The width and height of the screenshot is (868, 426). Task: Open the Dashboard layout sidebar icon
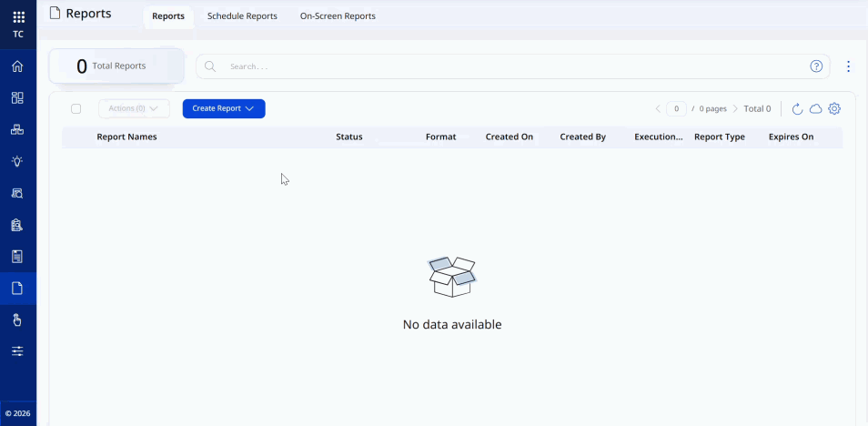tap(17, 98)
